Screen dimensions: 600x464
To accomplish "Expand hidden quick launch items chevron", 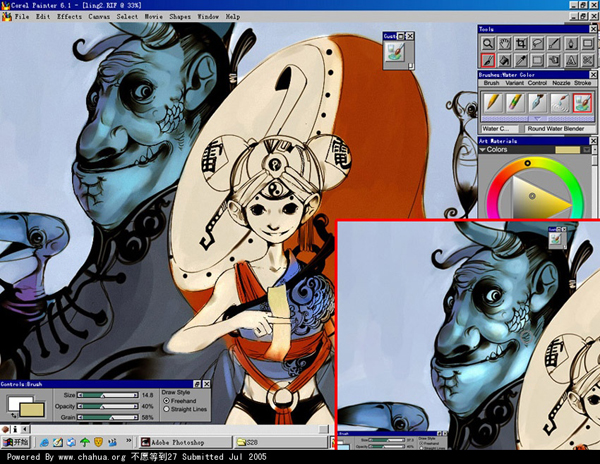I will [129, 441].
